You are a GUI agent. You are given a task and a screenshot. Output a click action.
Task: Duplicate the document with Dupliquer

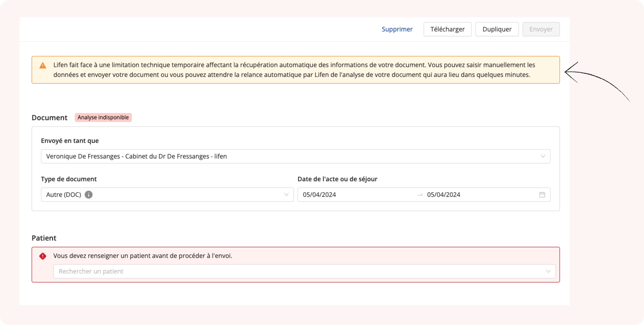(x=497, y=29)
